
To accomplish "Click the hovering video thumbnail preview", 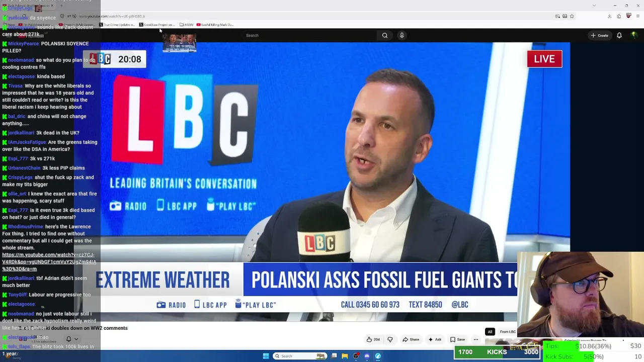I will 179,43.
